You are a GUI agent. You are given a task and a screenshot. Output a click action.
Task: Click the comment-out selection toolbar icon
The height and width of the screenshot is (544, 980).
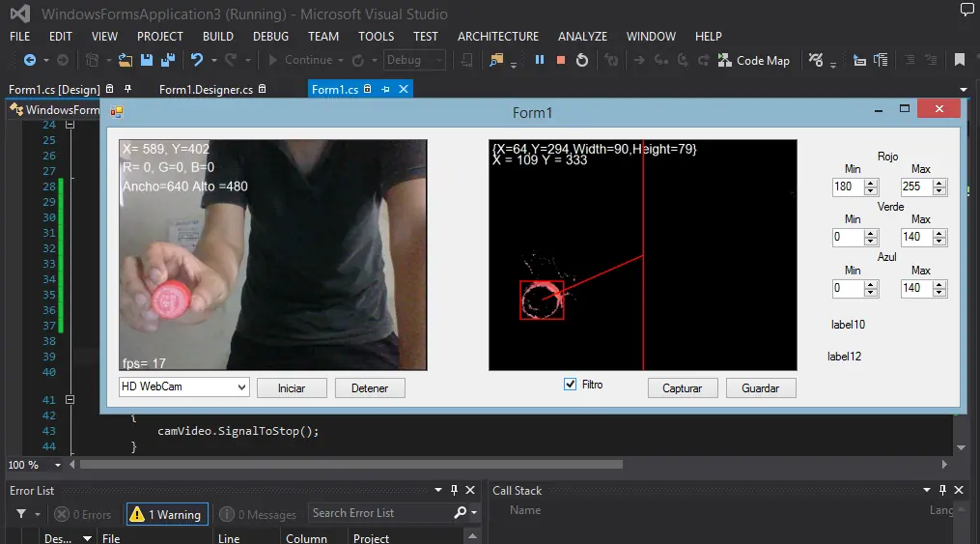910,60
